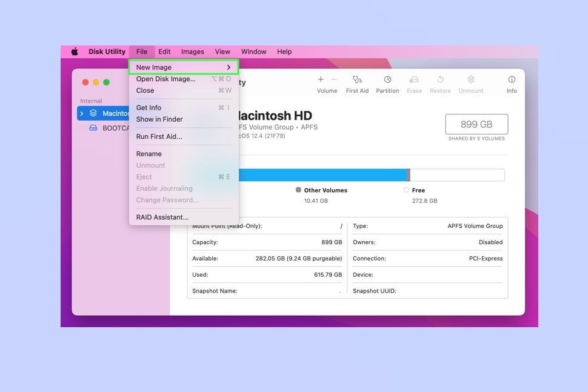Click the Erase toolbar icon
The width and height of the screenshot is (588, 392).
point(414,81)
